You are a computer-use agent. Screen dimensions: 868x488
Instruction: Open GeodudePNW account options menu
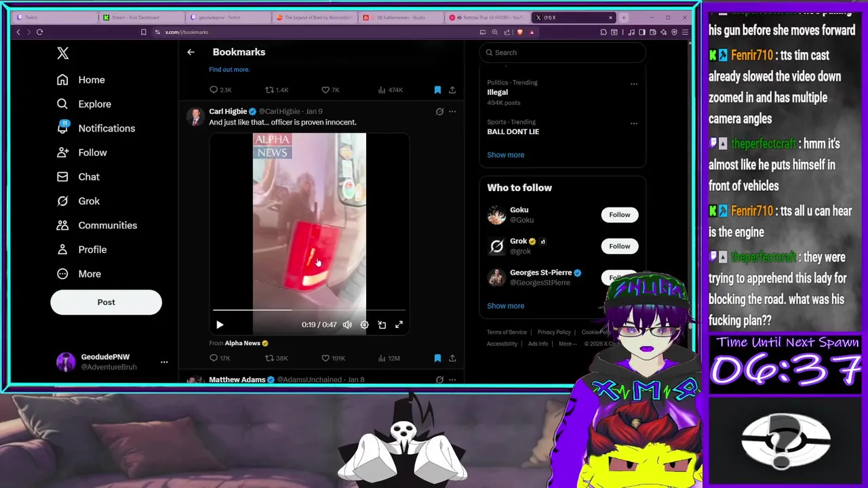point(164,362)
